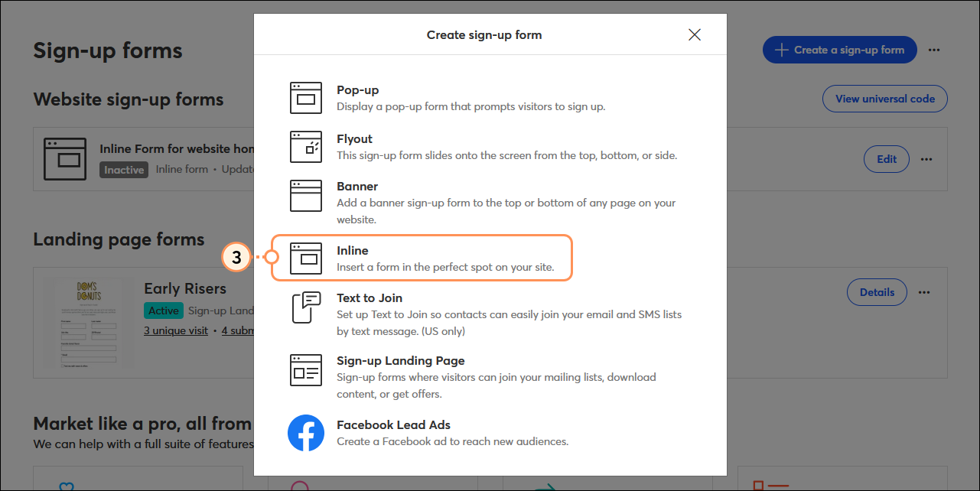Screen dimensions: 980x491
Task: Select the Text to Join option title
Action: pos(370,298)
